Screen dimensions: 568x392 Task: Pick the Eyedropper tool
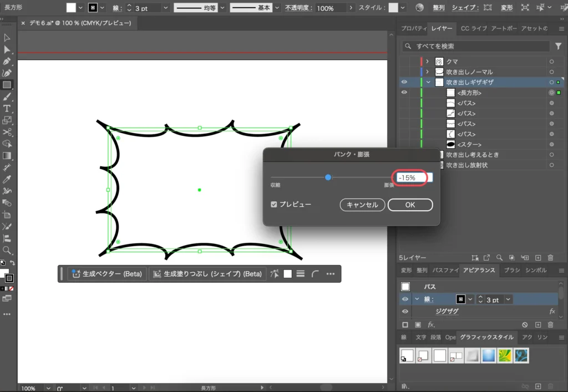[x=7, y=179]
